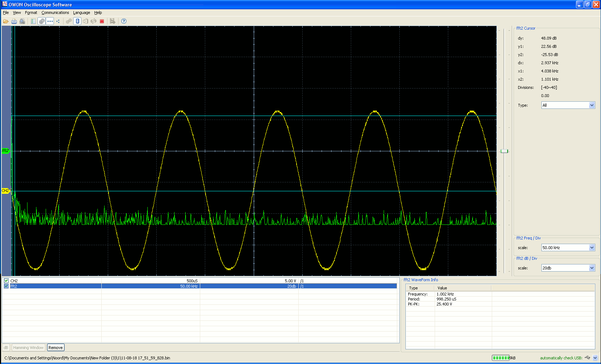This screenshot has height=364, width=601.
Task: Select the yellow CH2 channel marker
Action: tap(5, 191)
